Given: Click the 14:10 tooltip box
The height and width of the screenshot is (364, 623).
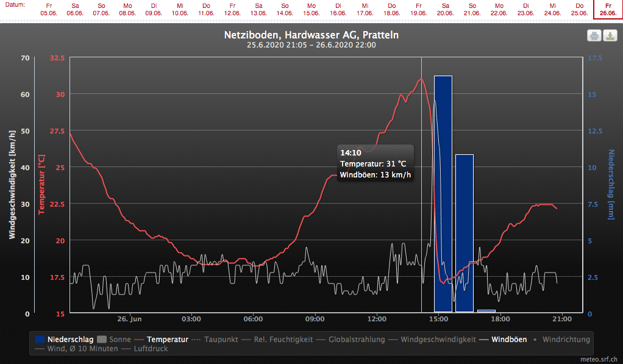Looking at the screenshot, I should (x=376, y=163).
